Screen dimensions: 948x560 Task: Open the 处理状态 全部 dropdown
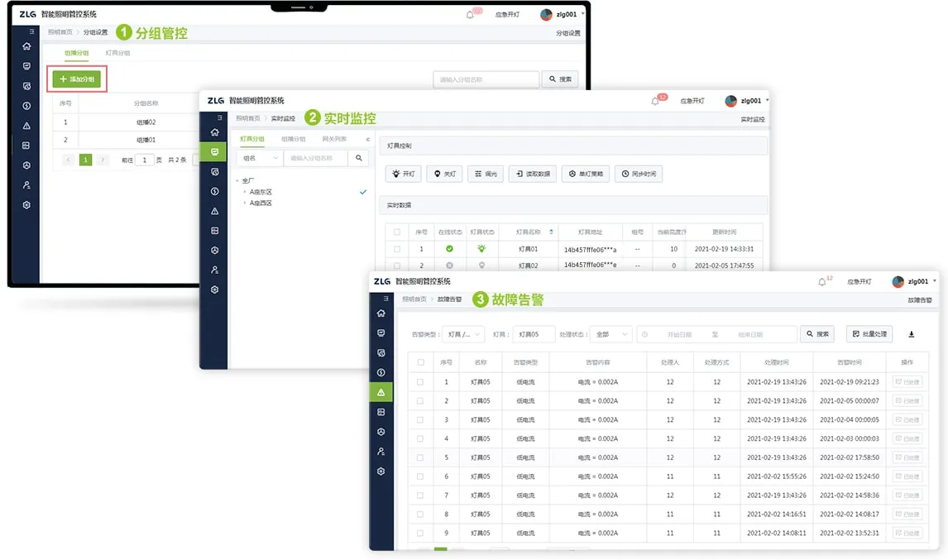(x=612, y=334)
